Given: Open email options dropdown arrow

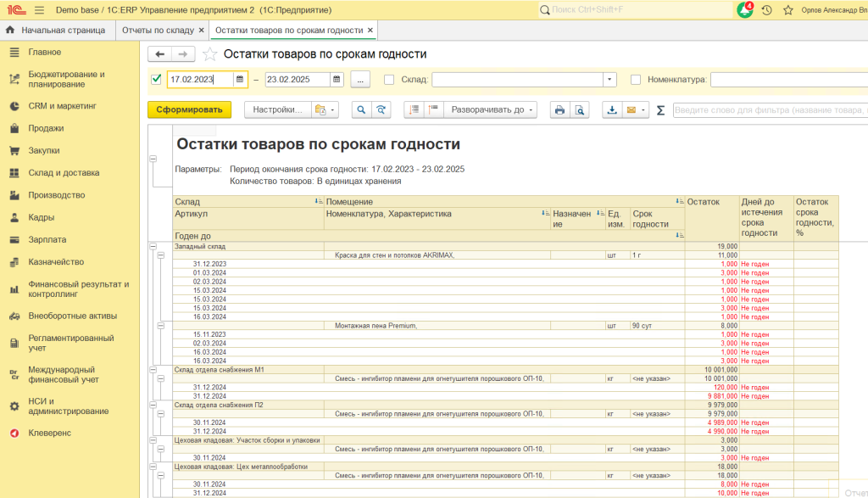Looking at the screenshot, I should point(643,109).
